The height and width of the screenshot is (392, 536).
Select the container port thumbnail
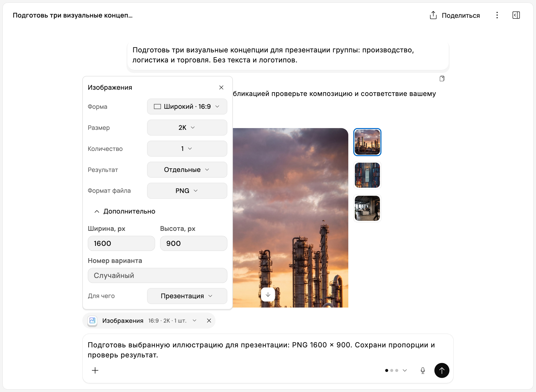pyautogui.click(x=367, y=175)
